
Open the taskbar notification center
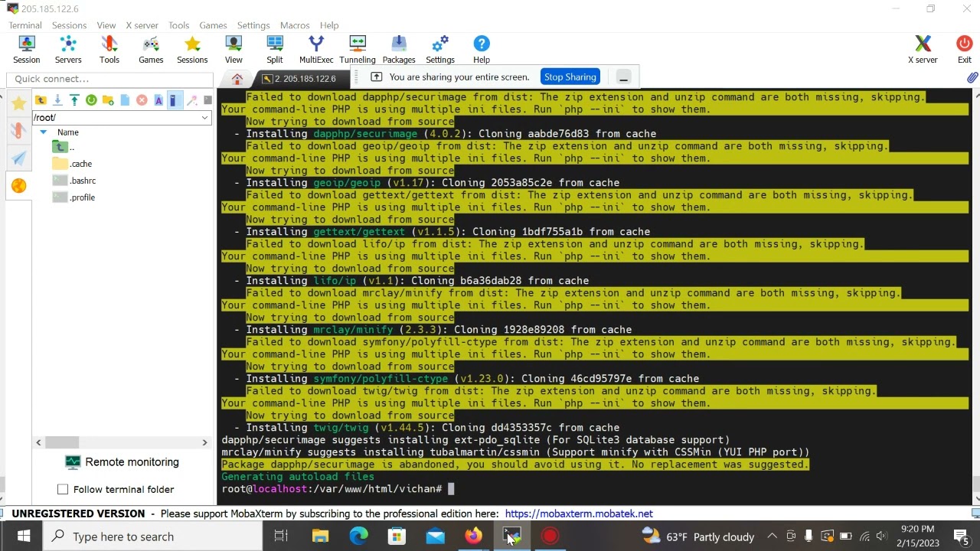961,536
